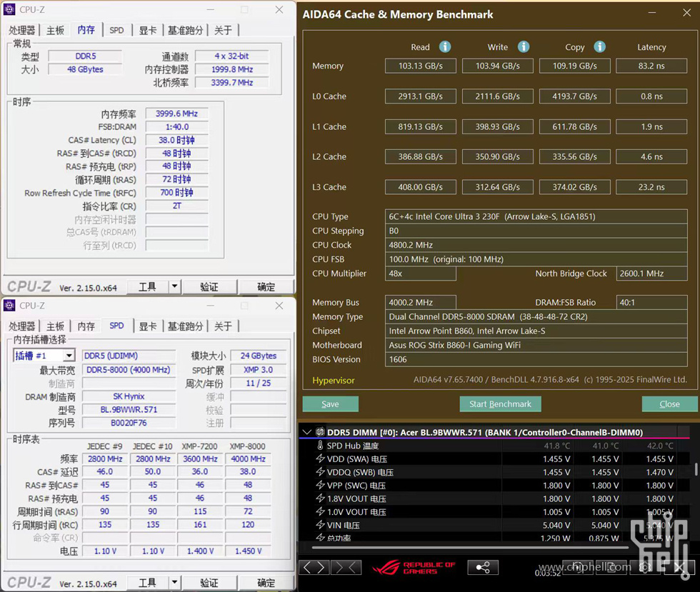Click the Read info icon in AIDA64
The image size is (700, 592).
click(x=444, y=46)
